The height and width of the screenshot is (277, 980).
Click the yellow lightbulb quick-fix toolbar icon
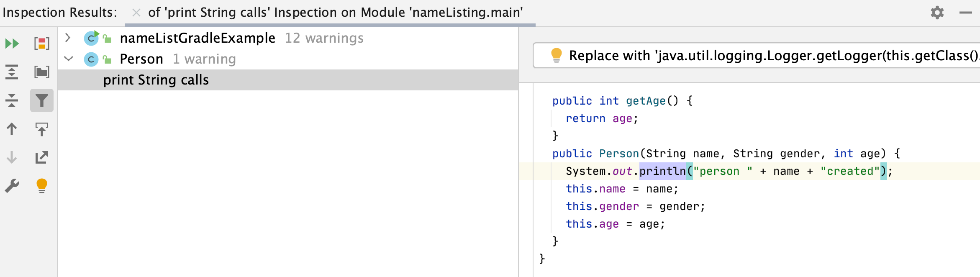click(42, 186)
